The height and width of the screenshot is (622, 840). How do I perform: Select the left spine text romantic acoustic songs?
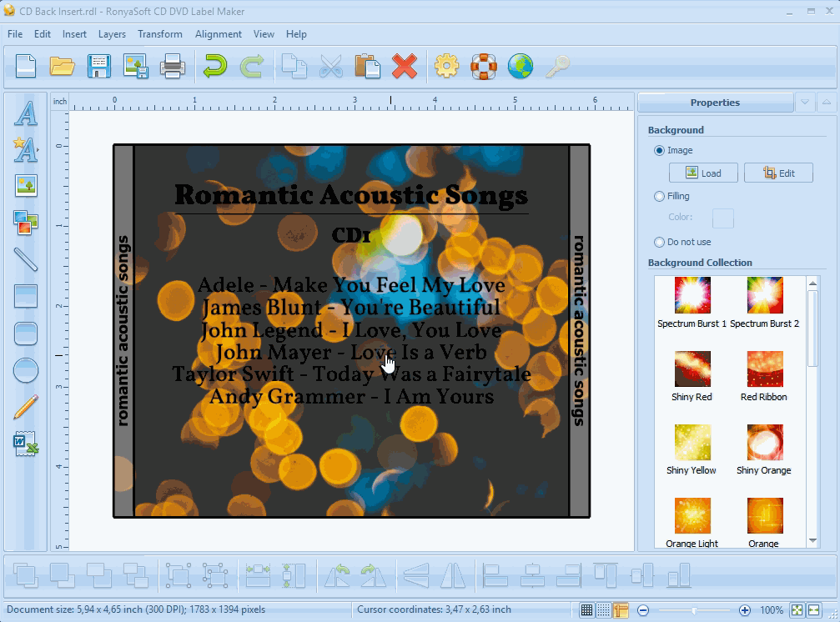point(123,331)
